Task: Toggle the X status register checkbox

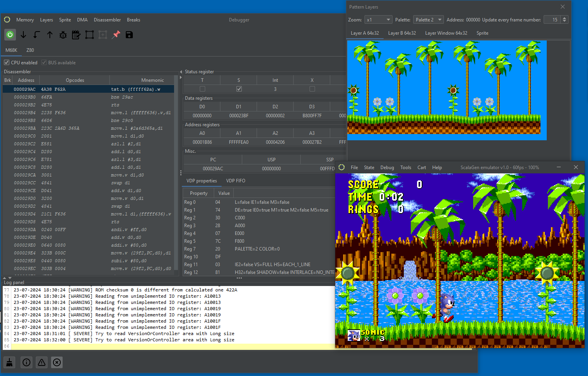Action: point(312,89)
